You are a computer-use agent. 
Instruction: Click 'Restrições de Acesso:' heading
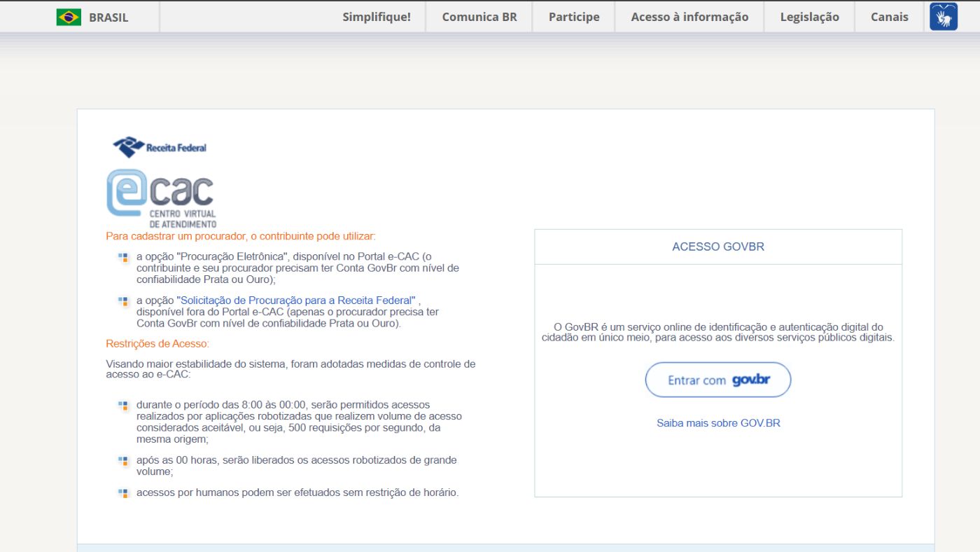(x=157, y=343)
